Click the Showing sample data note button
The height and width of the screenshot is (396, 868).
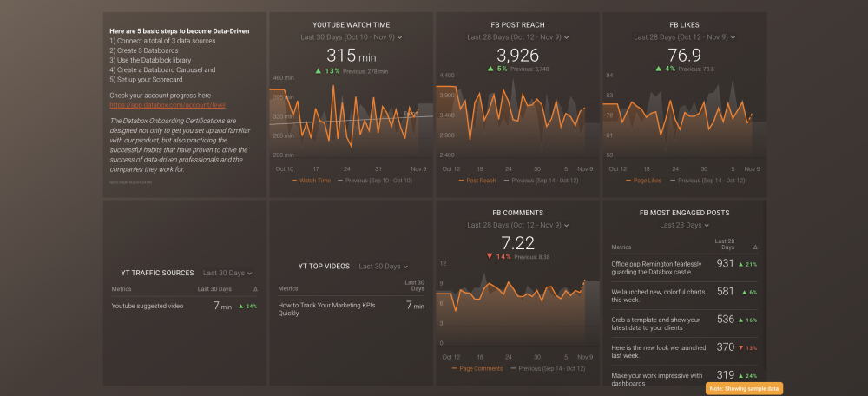coord(744,388)
